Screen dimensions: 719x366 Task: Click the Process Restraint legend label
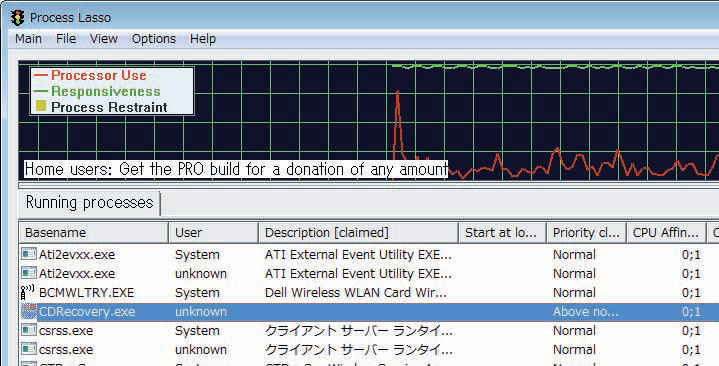tap(109, 107)
